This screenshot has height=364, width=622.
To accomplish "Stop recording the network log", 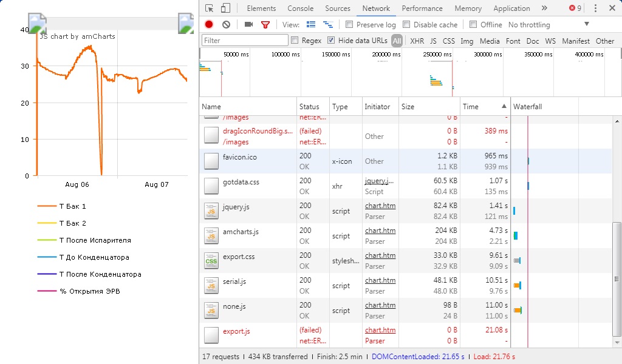I will pyautogui.click(x=209, y=25).
